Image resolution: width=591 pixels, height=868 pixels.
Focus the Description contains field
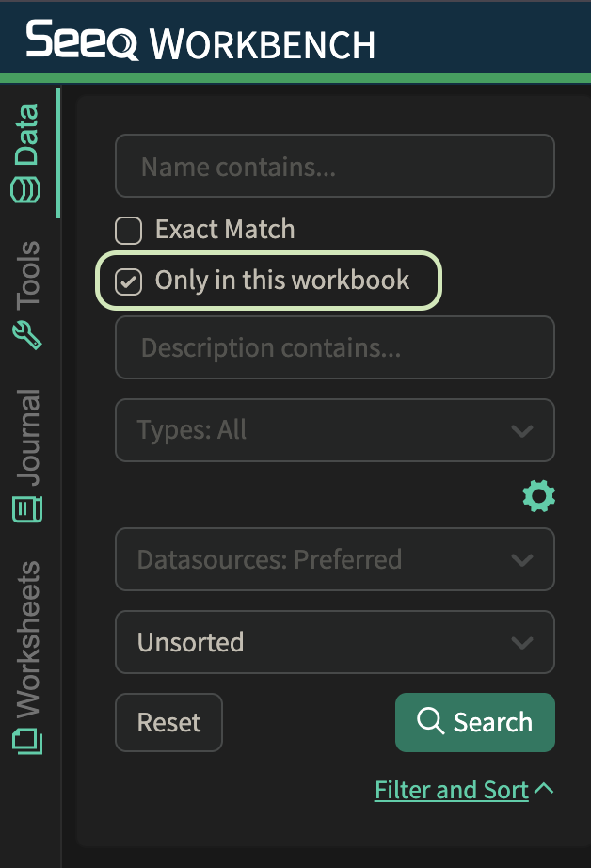point(335,347)
